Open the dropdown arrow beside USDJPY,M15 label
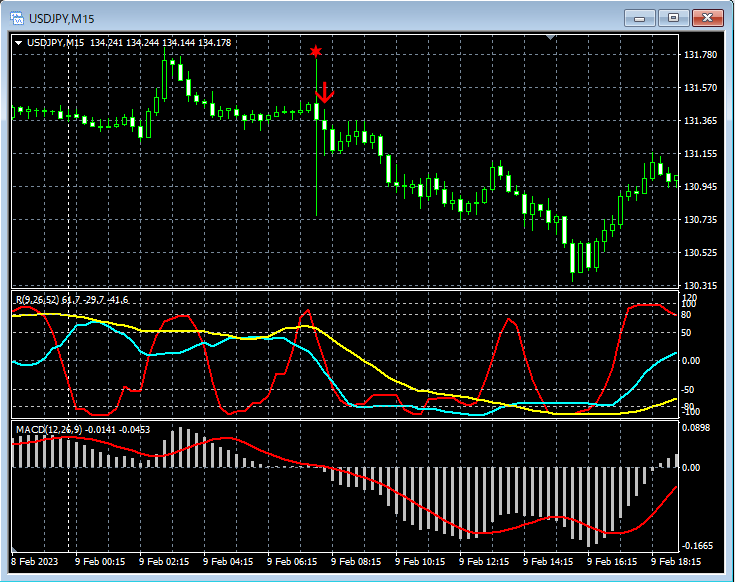Image resolution: width=736 pixels, height=582 pixels. pos(18,43)
